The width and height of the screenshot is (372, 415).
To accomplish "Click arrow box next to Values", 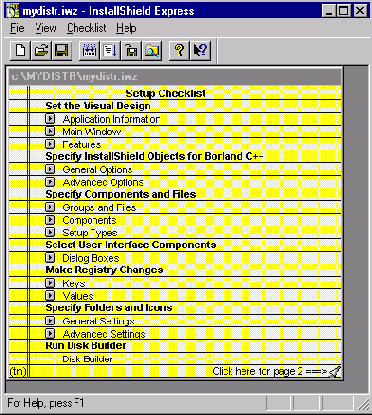I will pos(50,296).
